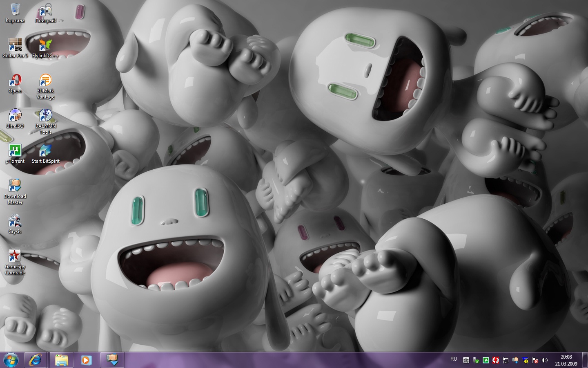Viewport: 588px width, 368px height.
Task: Open the Корзина recycle bin icon
Action: (x=15, y=10)
